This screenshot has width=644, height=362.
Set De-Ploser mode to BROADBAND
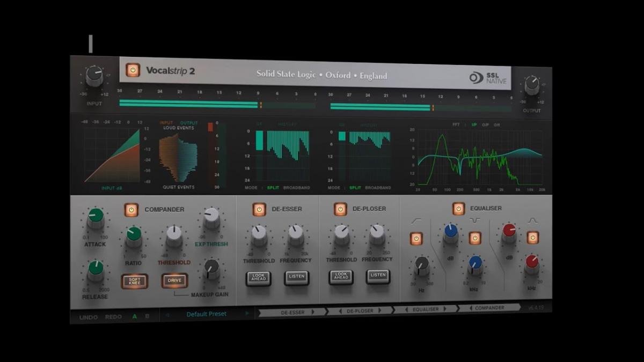click(x=378, y=188)
